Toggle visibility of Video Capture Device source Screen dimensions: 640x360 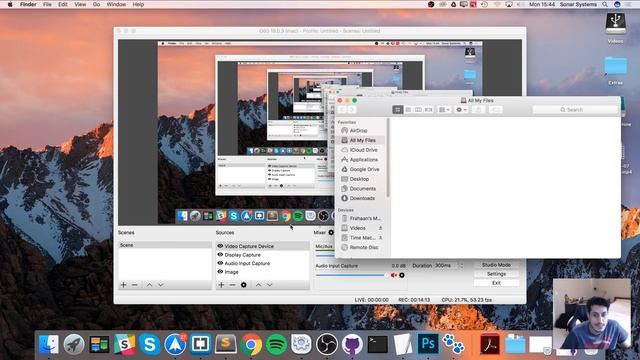[x=220, y=246]
